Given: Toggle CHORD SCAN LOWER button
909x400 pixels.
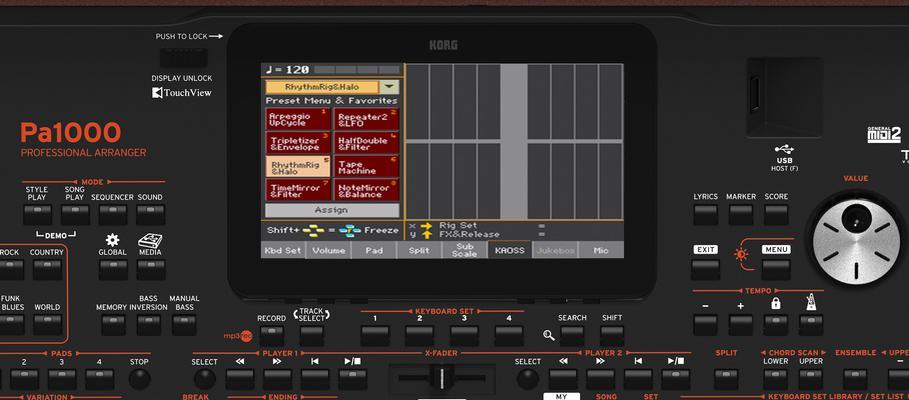Looking at the screenshot, I should pos(775,379).
